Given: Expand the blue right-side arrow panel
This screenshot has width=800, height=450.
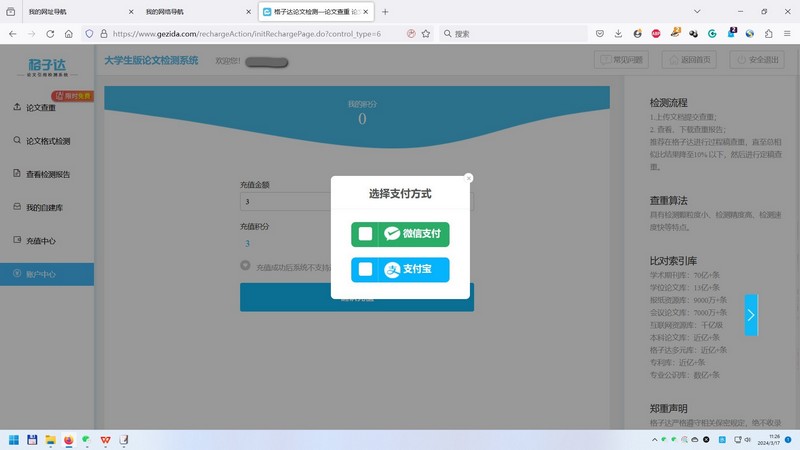Looking at the screenshot, I should pos(751,315).
